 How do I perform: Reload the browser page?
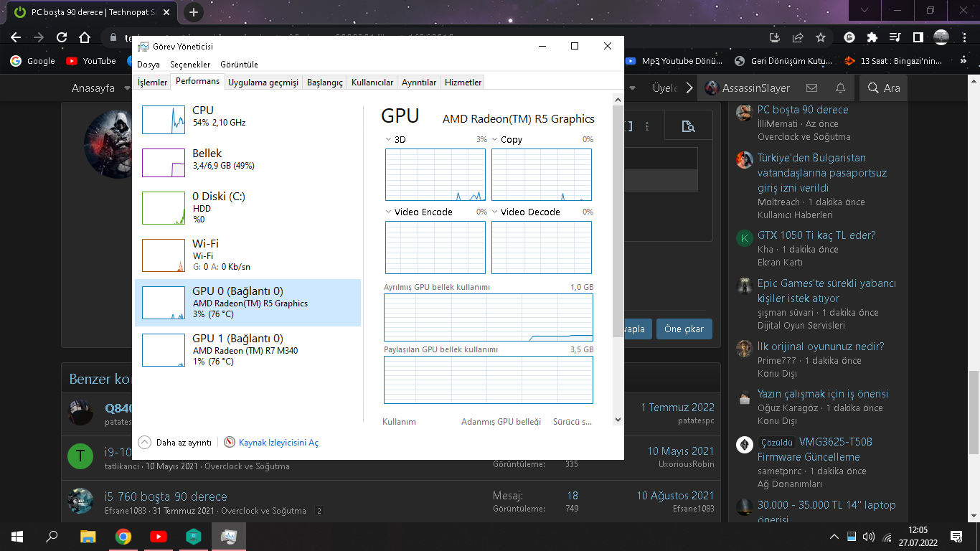click(62, 37)
